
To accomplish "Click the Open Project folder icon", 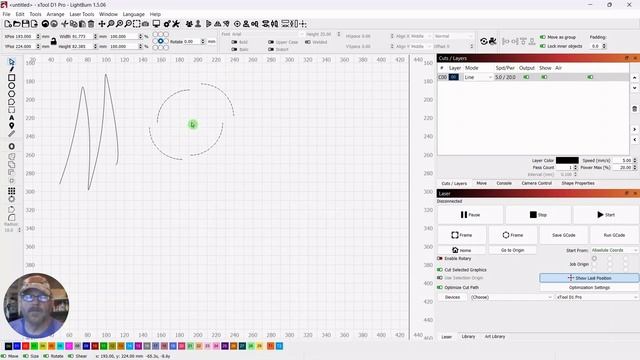I will 16,24.
